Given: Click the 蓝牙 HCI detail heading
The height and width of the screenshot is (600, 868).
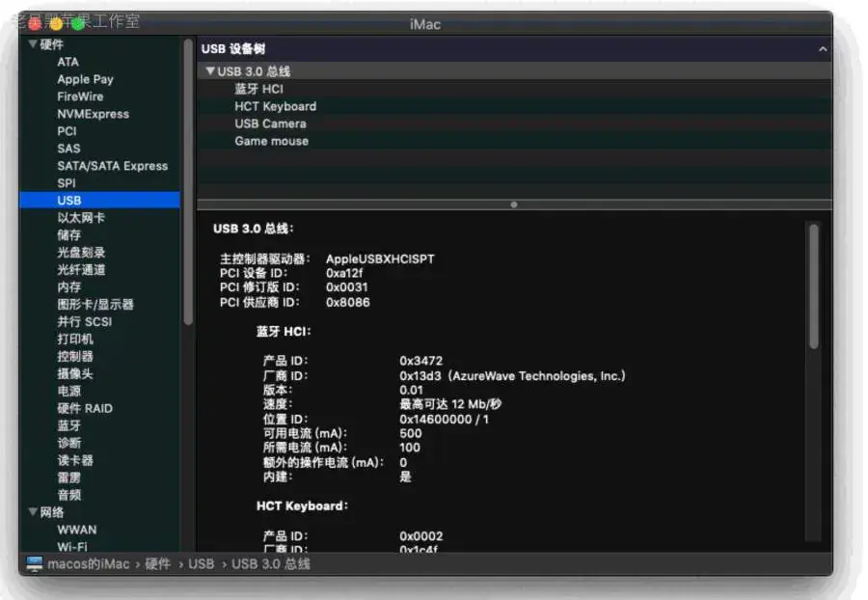Looking at the screenshot, I should click(x=284, y=332).
